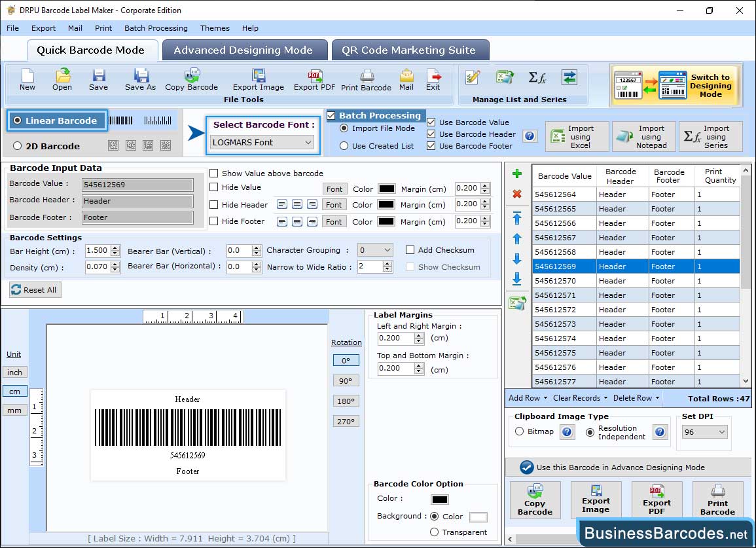
Task: Enable Add Checksum checkbox
Action: pyautogui.click(x=410, y=250)
